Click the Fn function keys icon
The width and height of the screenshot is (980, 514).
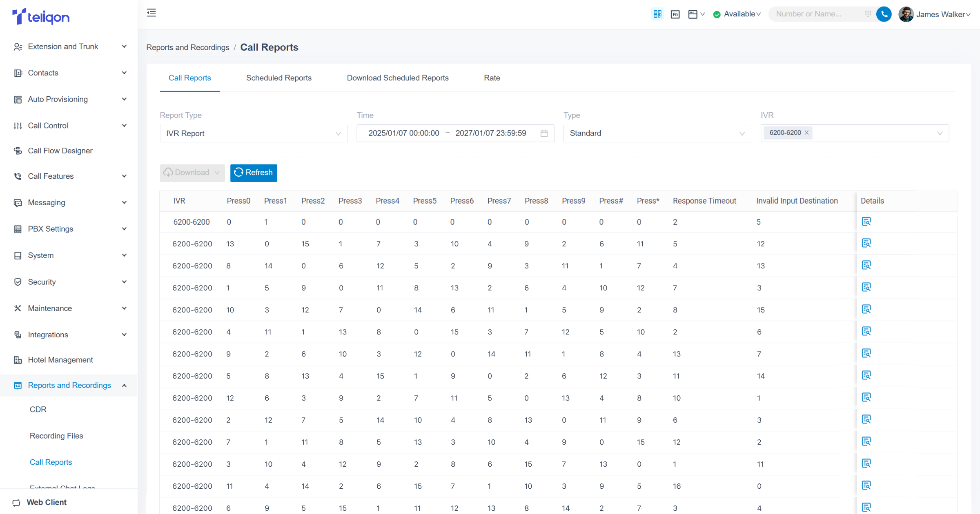click(675, 14)
